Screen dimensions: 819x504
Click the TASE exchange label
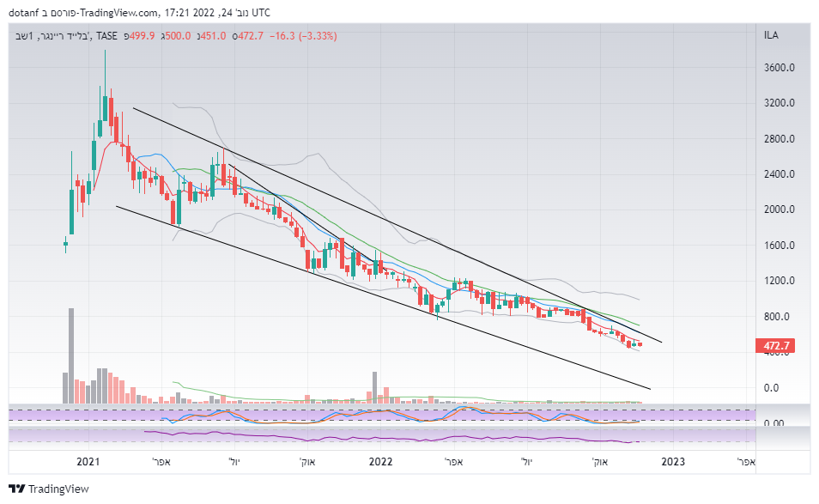tap(107, 35)
